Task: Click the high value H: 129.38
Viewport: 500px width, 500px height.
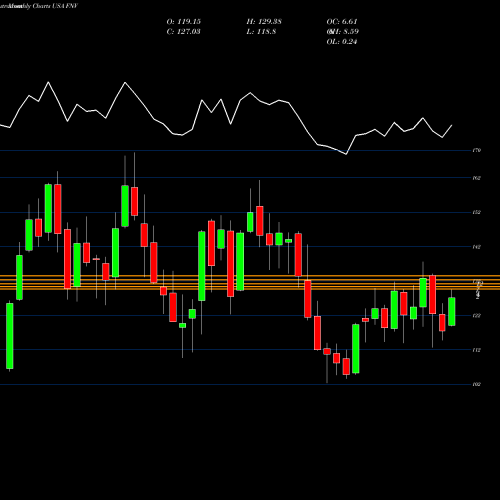Action: 264,22
